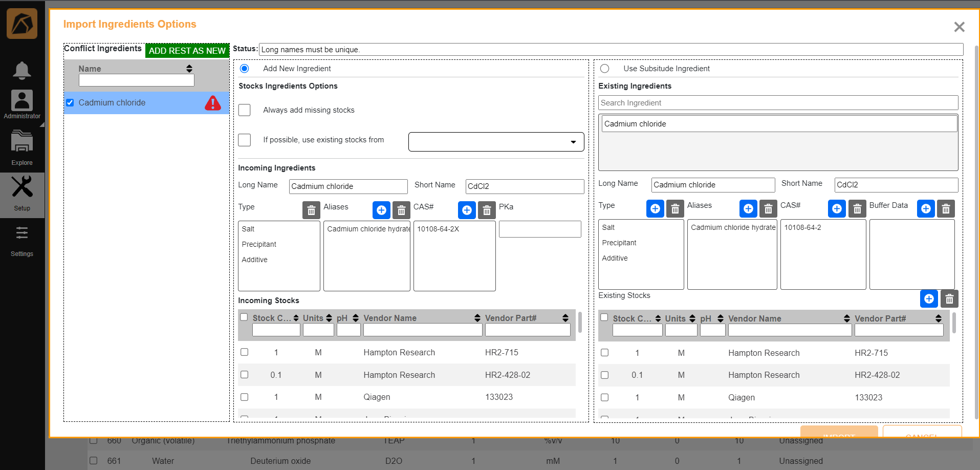Viewport: 980px width, 470px height.
Task: Select the Add New Ingredient radio button
Action: [x=245, y=69]
